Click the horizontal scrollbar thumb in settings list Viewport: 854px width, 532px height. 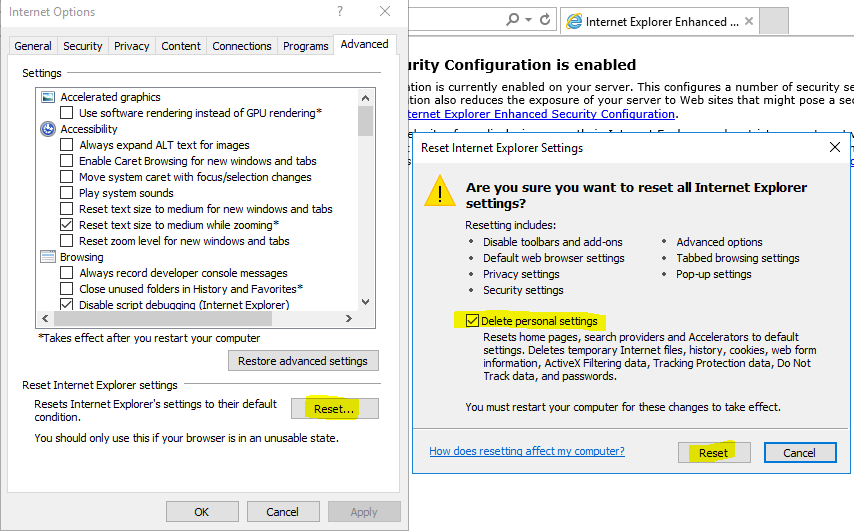[x=163, y=319]
